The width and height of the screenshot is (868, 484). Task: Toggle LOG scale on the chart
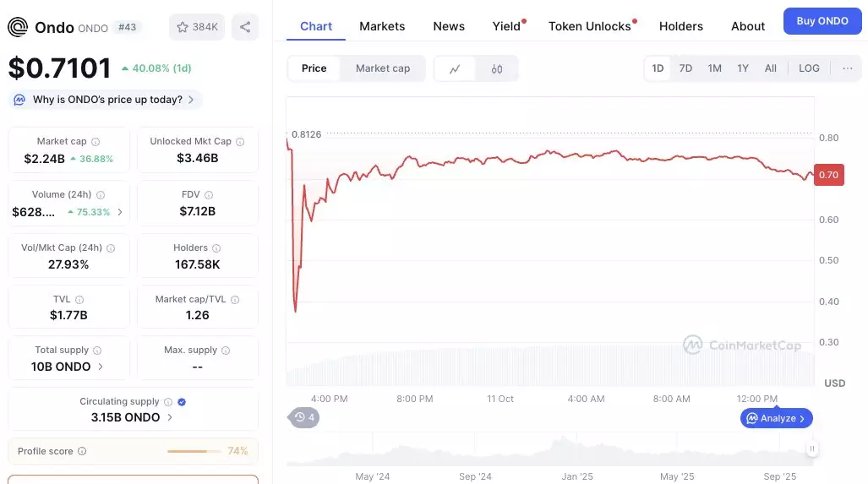point(809,68)
